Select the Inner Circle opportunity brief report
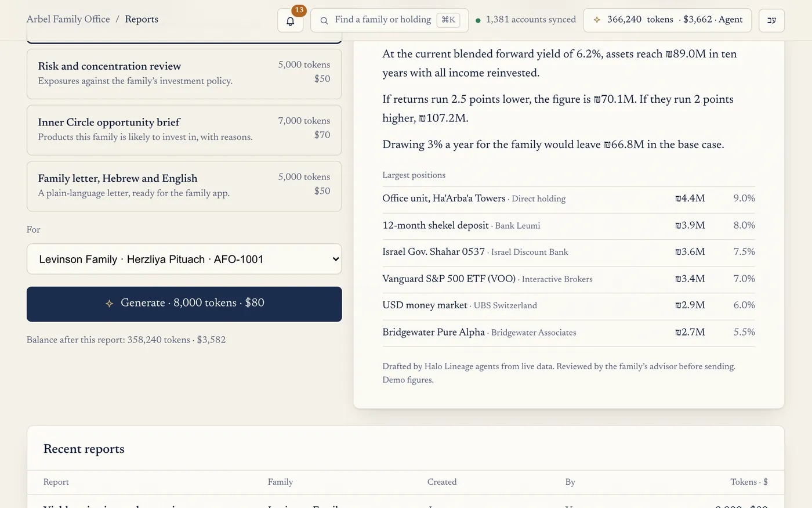The image size is (812, 508). [184, 130]
